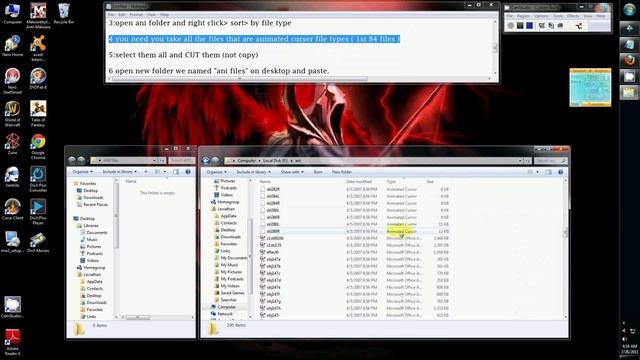The width and height of the screenshot is (640, 360).
Task: Click search box in ani window
Action: tap(550, 161)
